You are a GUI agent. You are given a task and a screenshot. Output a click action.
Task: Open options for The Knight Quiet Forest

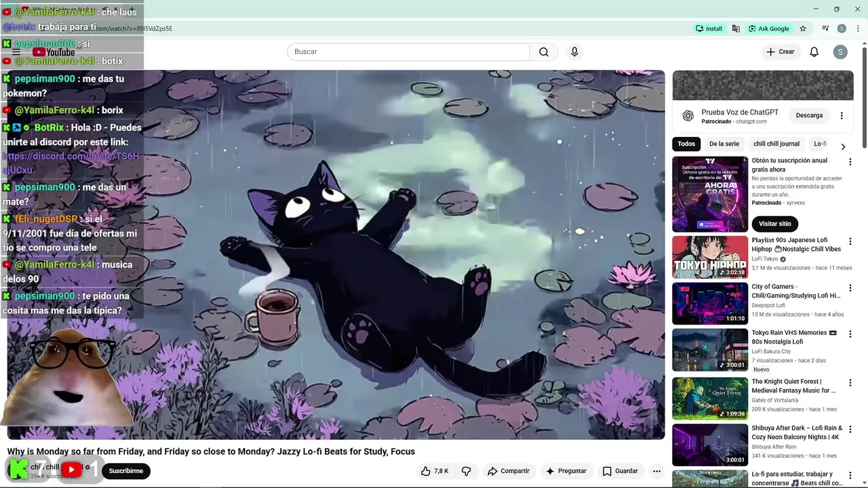[x=850, y=383]
